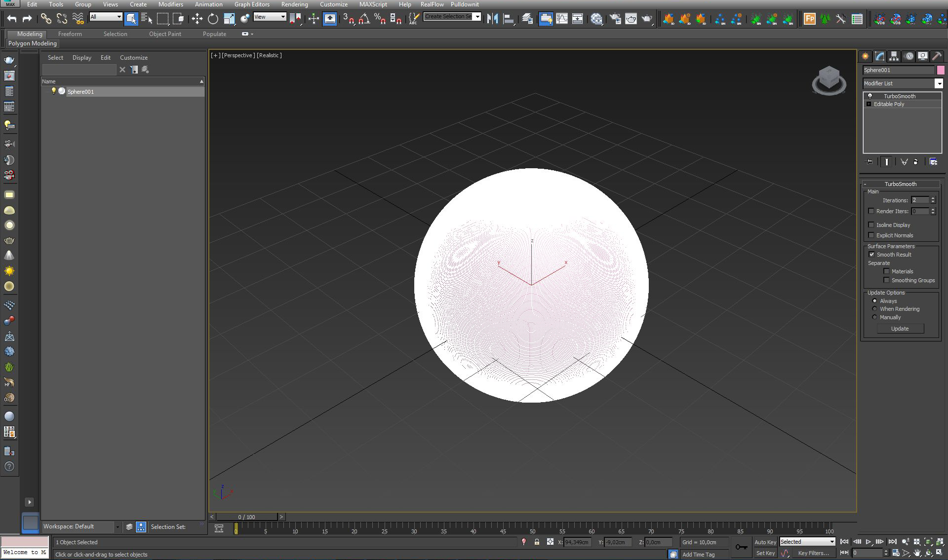Image resolution: width=948 pixels, height=560 pixels.
Task: Select the When Rendering update option
Action: [874, 309]
